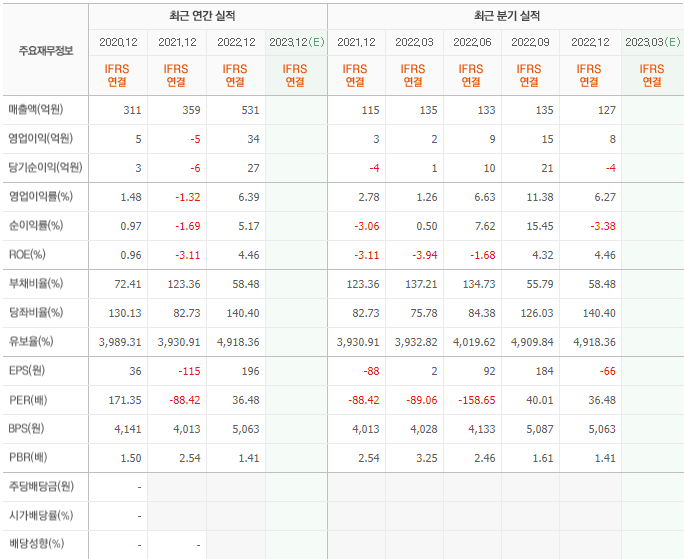Select the quarterly 2022.03 column header
Screen dimensions: 685x559
point(414,42)
